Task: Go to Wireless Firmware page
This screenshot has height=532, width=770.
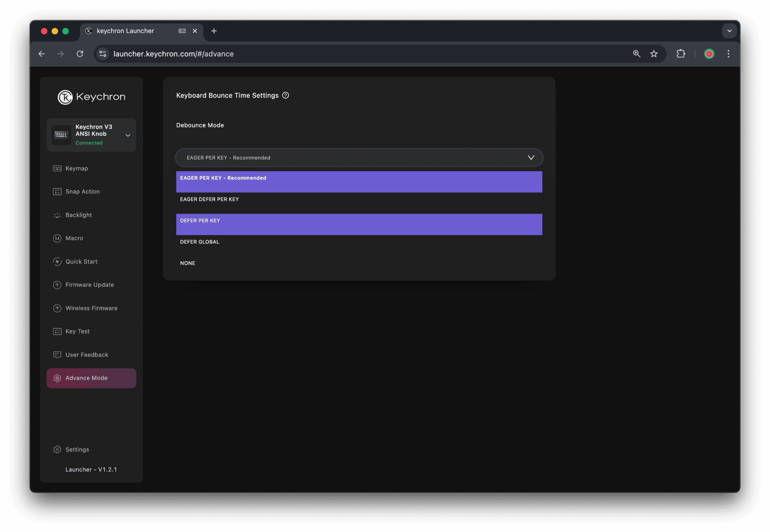Action: click(x=91, y=308)
